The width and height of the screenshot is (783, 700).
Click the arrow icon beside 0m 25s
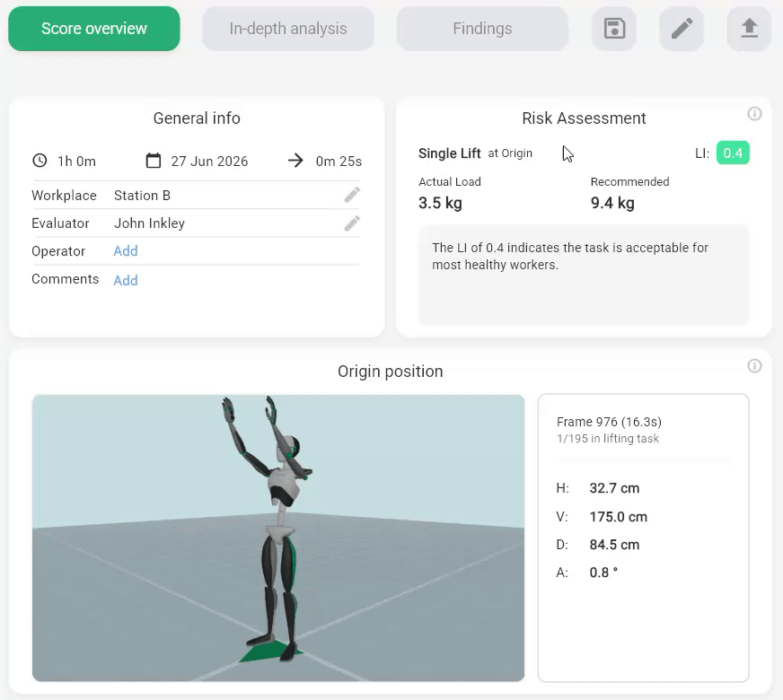tap(295, 161)
